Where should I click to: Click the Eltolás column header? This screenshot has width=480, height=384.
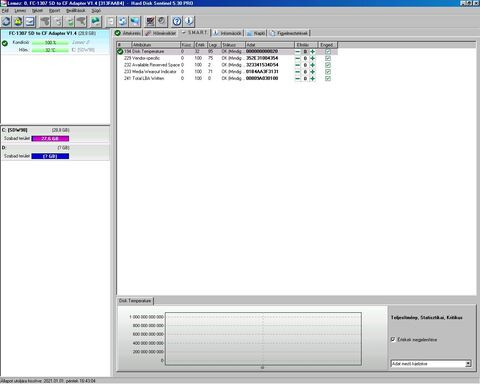click(x=306, y=45)
